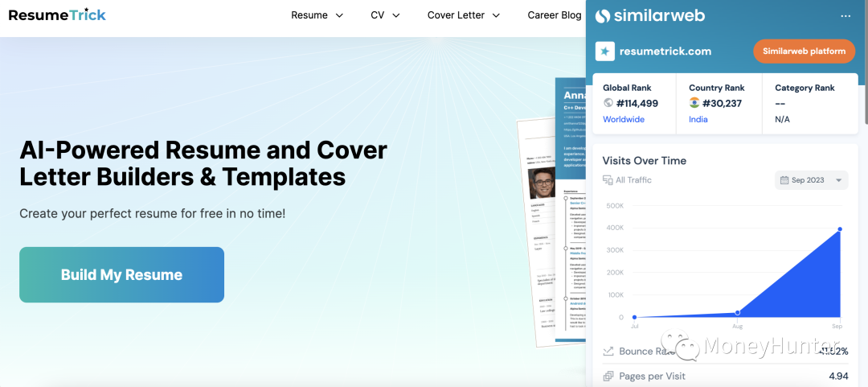Click the #30,237 country rank value
The height and width of the screenshot is (387, 868).
[722, 103]
